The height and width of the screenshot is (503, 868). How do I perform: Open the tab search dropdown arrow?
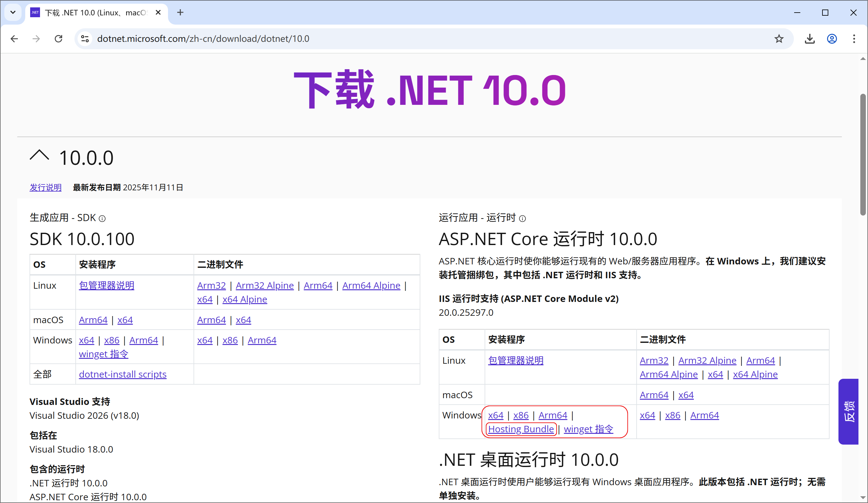pos(13,13)
